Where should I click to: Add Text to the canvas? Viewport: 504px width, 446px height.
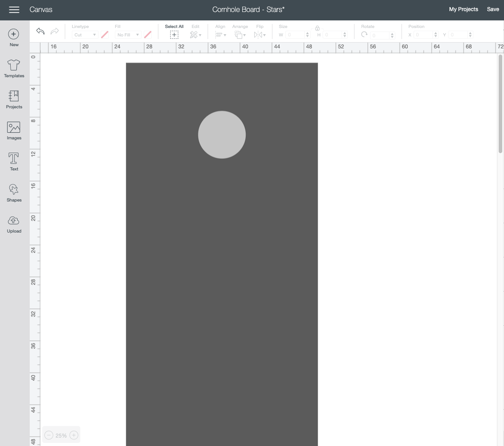[14, 162]
